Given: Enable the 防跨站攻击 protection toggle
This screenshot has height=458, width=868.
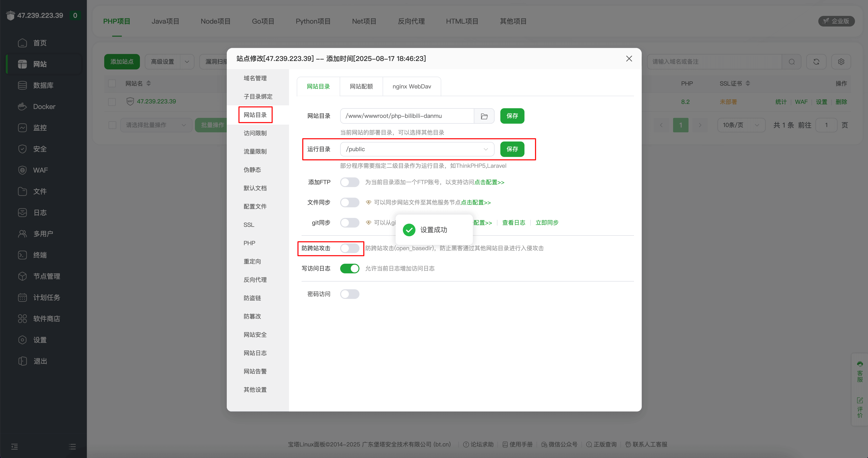Looking at the screenshot, I should pos(350,248).
